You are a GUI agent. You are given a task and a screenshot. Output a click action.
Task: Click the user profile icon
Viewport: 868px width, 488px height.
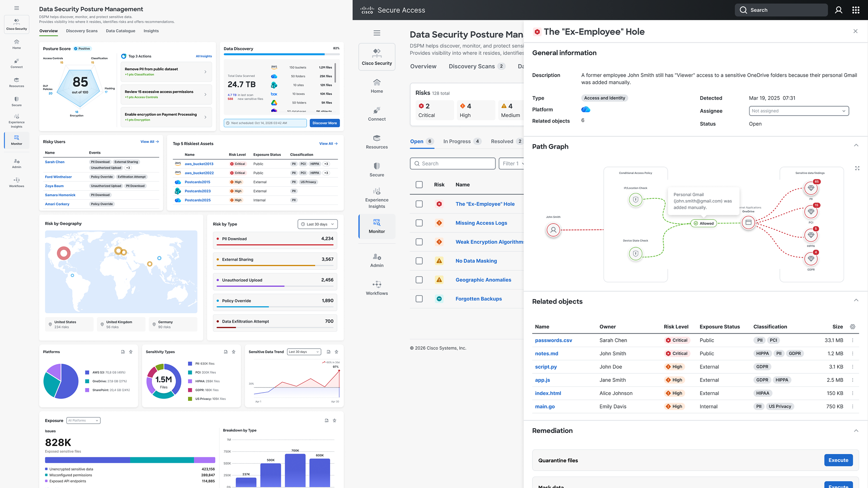[839, 10]
